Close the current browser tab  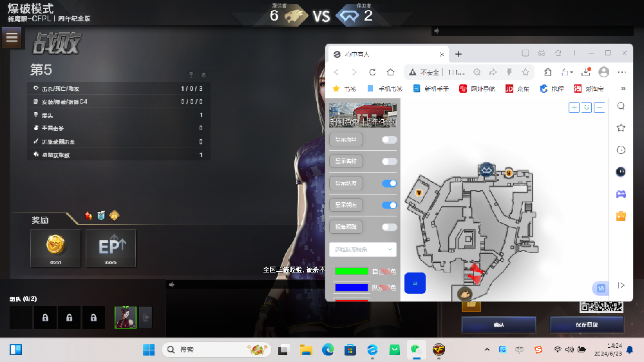(x=442, y=54)
